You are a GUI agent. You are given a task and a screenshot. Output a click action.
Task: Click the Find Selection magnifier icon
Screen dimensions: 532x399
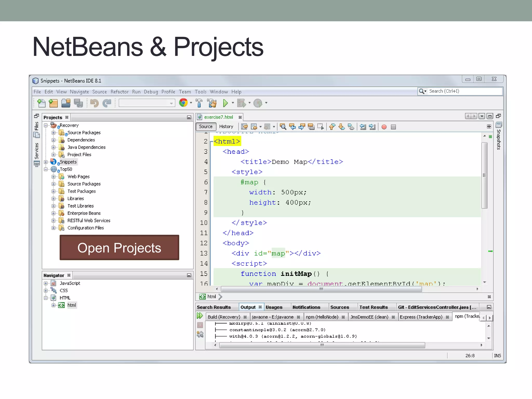pyautogui.click(x=283, y=127)
